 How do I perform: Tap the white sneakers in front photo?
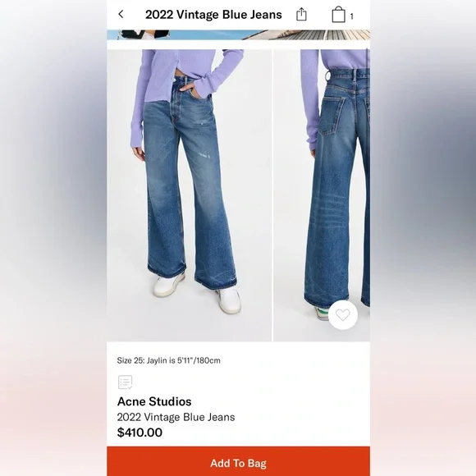click(198, 293)
